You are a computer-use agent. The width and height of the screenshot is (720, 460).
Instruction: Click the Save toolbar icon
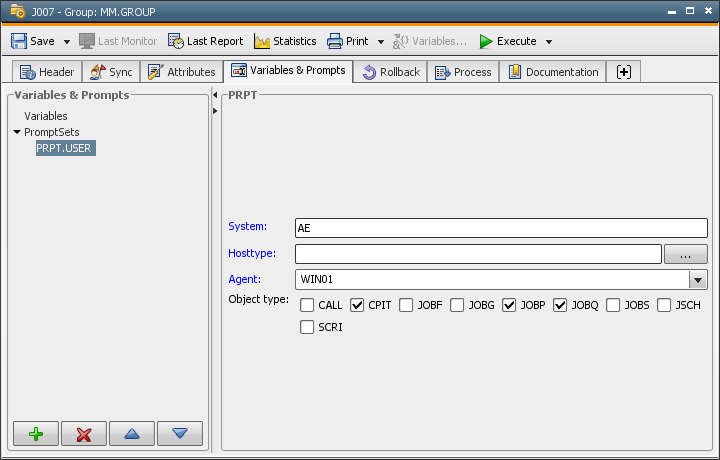(x=20, y=41)
